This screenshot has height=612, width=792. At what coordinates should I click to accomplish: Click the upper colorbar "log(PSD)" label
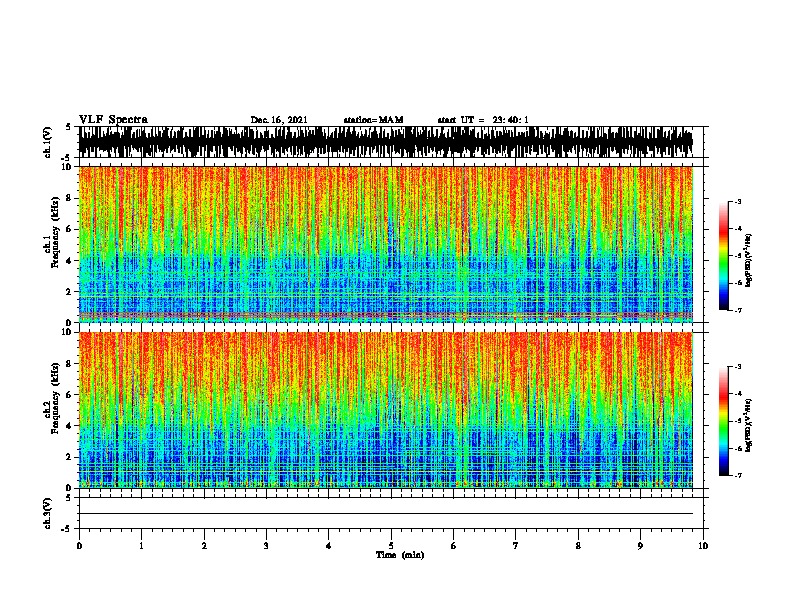[x=748, y=261]
